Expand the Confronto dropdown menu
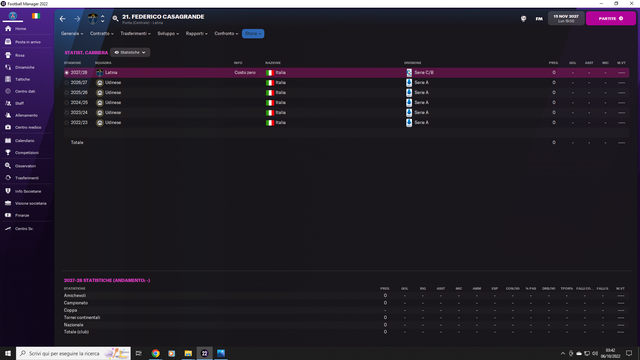Image resolution: width=640 pixels, height=360 pixels. tap(226, 33)
